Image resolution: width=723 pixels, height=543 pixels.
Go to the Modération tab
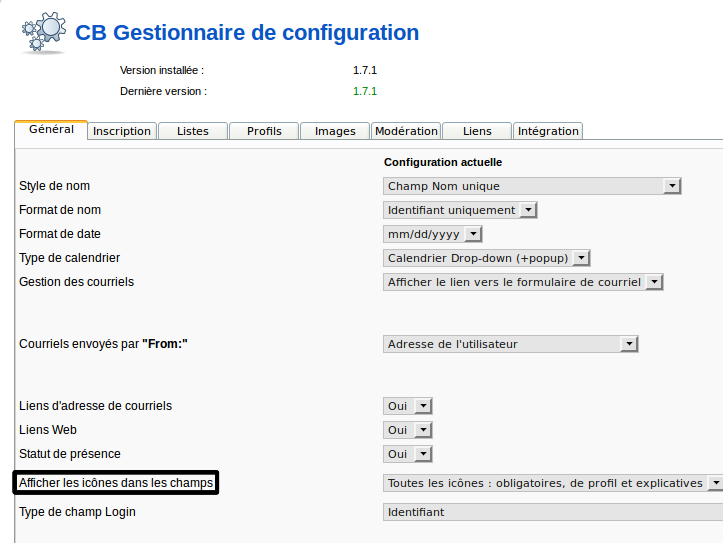406,131
